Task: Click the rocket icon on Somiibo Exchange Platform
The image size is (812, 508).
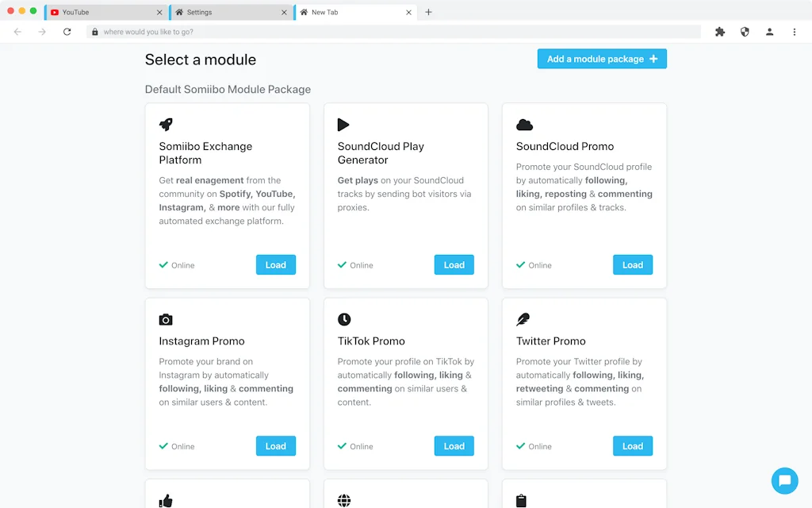Action: point(165,125)
